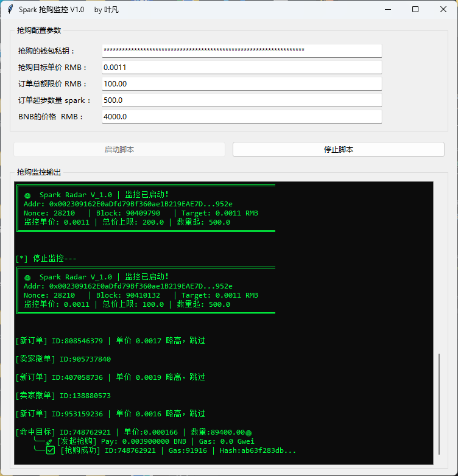Click log line with Block: 90409790

tap(141, 213)
